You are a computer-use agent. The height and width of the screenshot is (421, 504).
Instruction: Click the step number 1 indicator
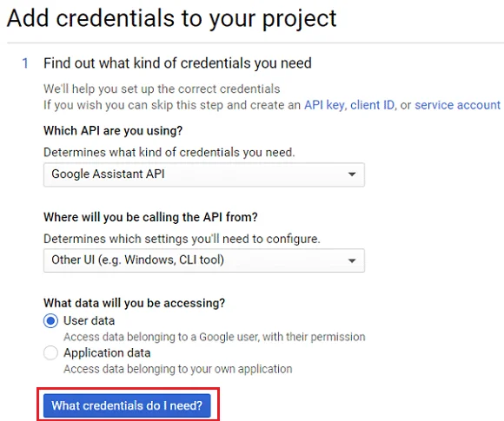[x=25, y=63]
